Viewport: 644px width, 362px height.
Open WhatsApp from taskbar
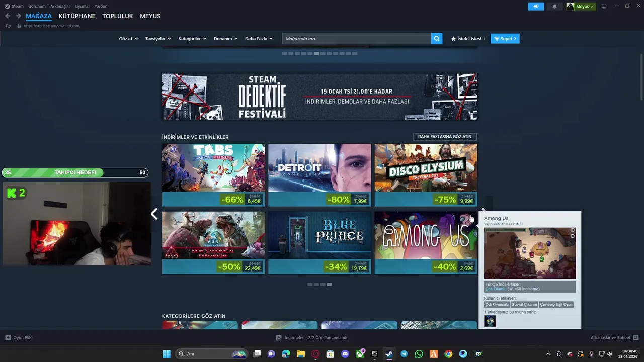(419, 354)
